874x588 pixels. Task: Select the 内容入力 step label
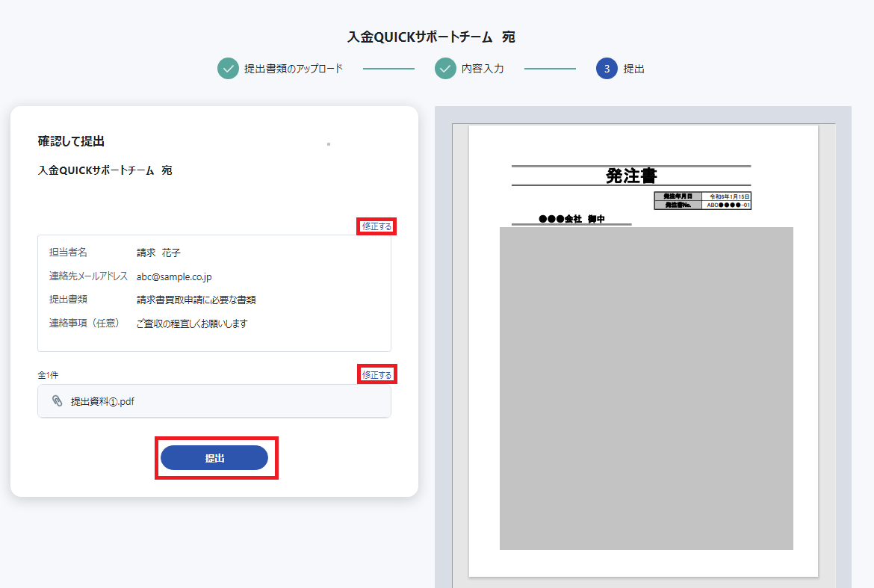click(x=483, y=69)
